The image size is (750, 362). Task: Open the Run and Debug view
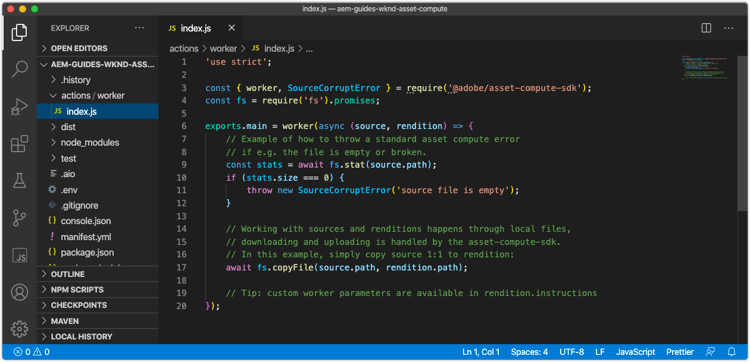[19, 107]
